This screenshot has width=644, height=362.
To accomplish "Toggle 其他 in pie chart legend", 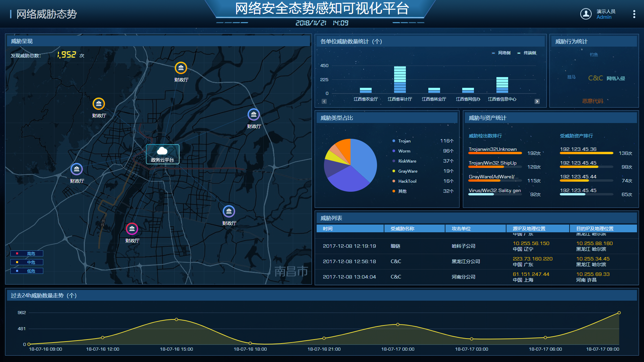I will tap(399, 191).
